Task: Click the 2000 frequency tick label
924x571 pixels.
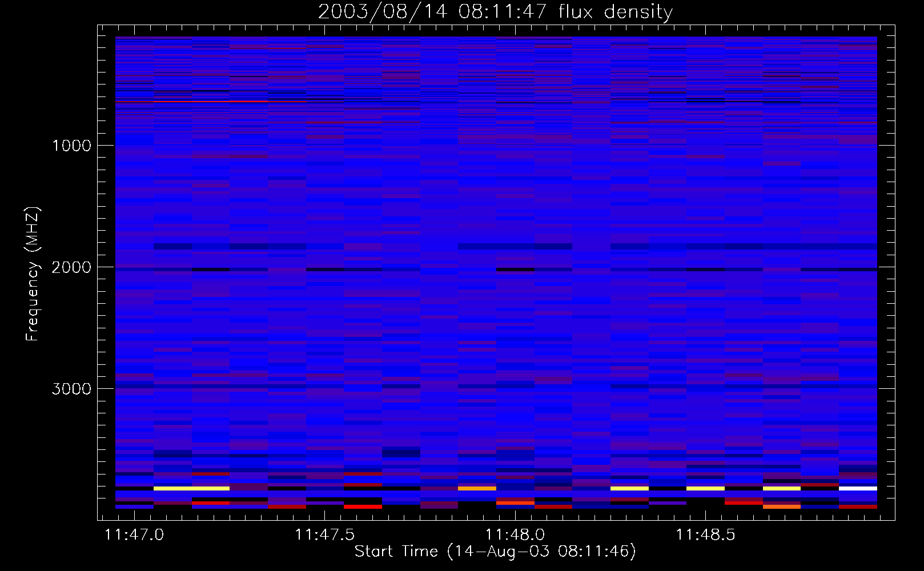Action: pyautogui.click(x=71, y=267)
